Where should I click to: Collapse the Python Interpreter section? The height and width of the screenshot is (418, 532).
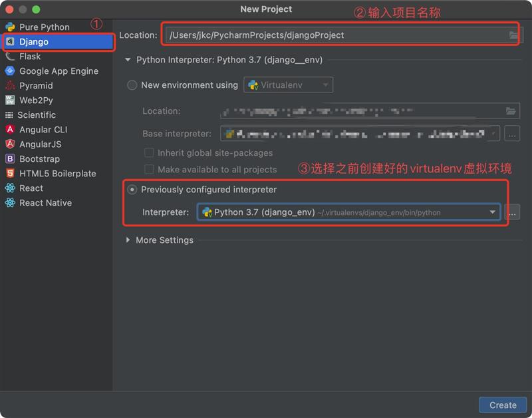[128, 60]
